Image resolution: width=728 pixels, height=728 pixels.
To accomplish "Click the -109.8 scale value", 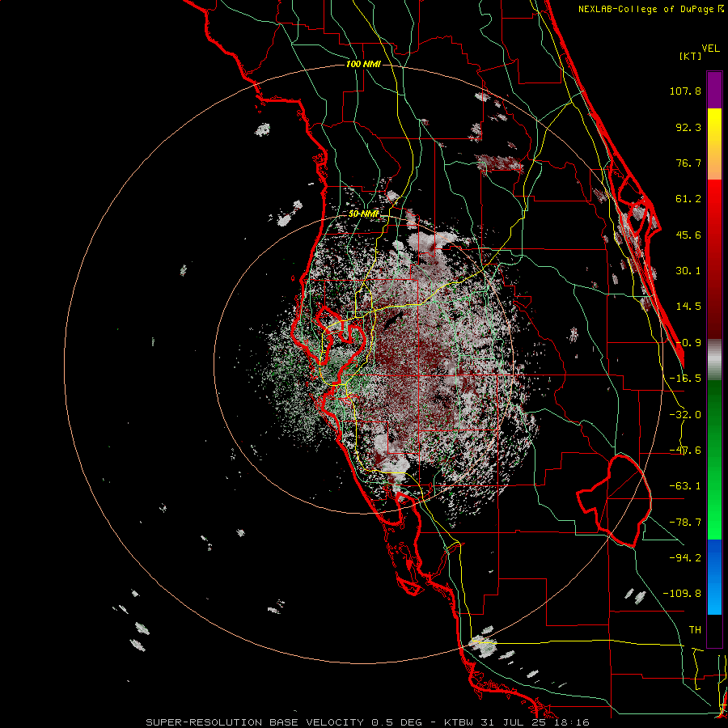I will (682, 594).
